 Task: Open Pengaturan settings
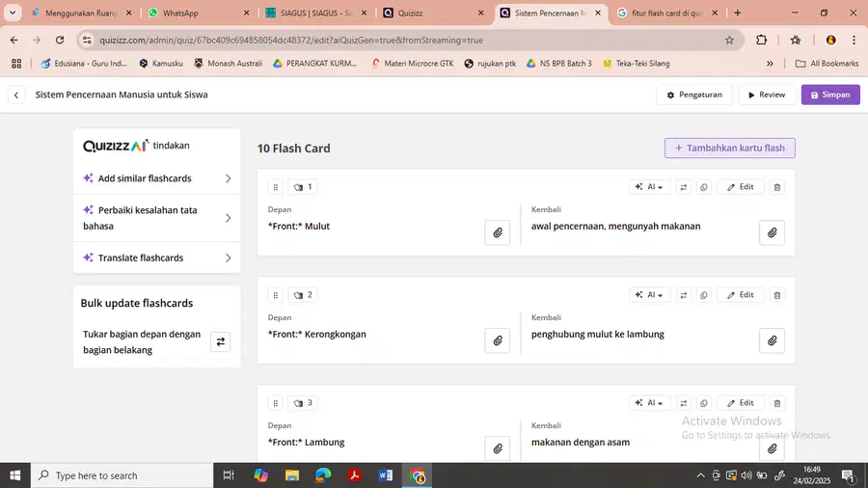pos(694,95)
